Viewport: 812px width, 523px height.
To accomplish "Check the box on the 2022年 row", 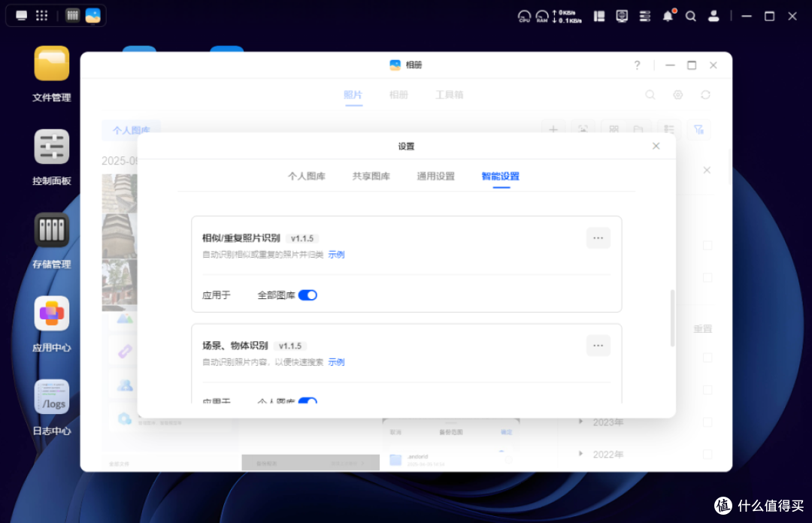I will pos(707,455).
